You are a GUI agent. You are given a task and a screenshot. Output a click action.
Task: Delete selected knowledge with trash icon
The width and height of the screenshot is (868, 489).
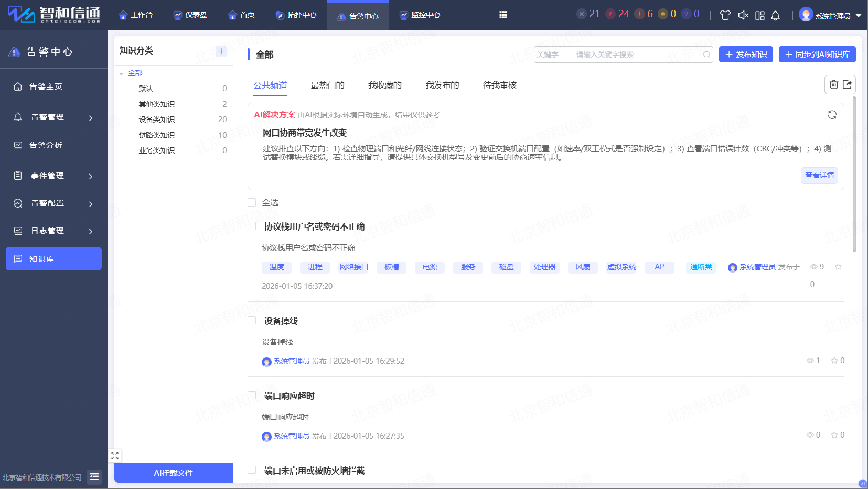click(834, 84)
